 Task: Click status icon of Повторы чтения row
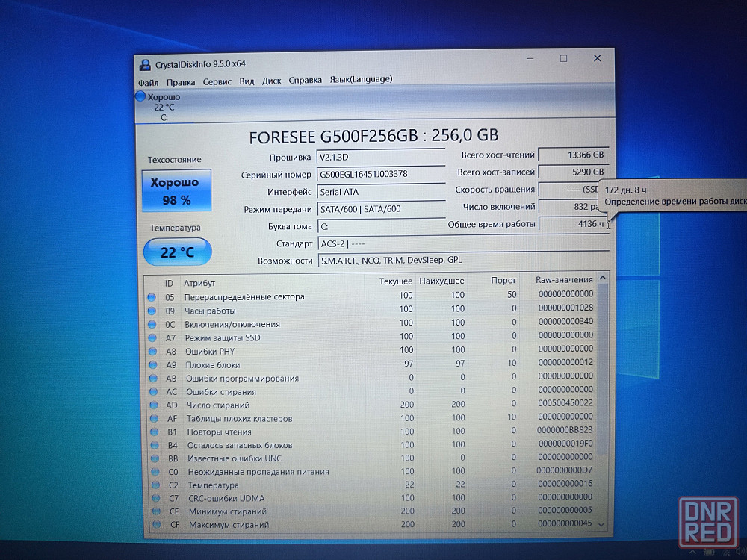click(x=155, y=432)
